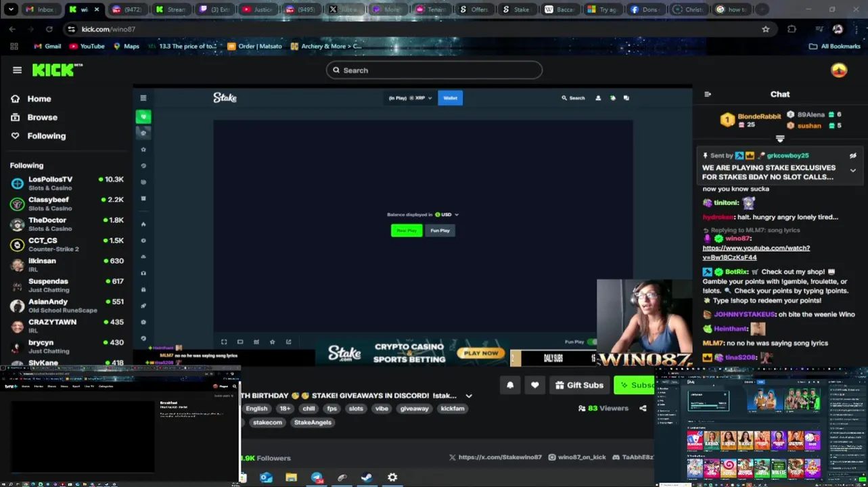Click the StakeAngels tag
The width and height of the screenshot is (868, 487).
click(313, 423)
